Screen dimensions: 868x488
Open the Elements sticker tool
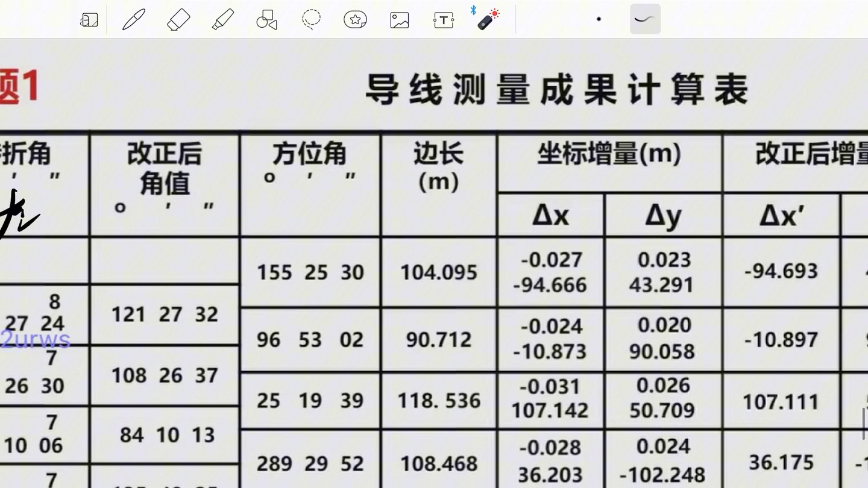(x=356, y=20)
